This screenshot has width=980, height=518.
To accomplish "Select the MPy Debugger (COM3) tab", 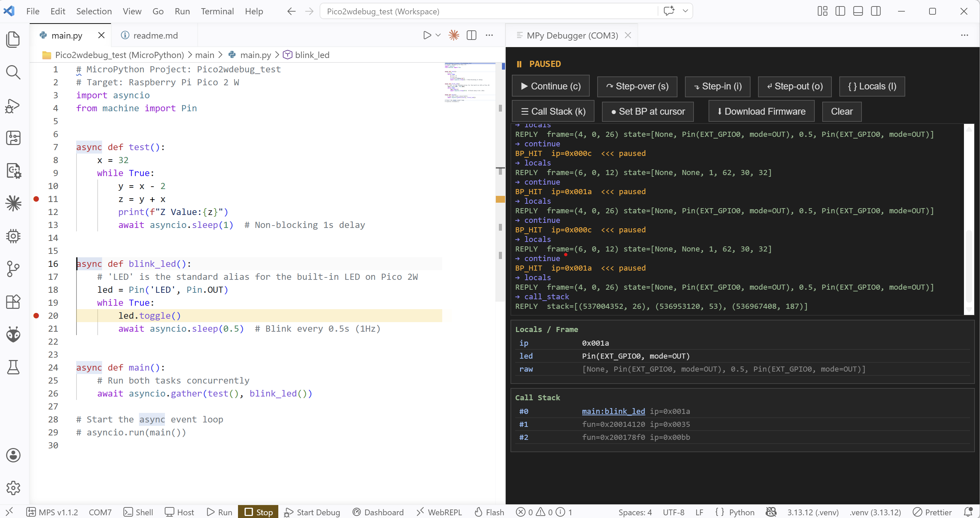I will [x=572, y=35].
